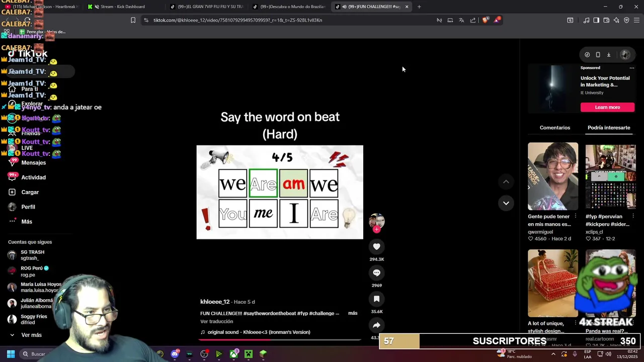644x362 pixels.
Task: Toggle the muted media icon in address bar
Action: (439, 20)
